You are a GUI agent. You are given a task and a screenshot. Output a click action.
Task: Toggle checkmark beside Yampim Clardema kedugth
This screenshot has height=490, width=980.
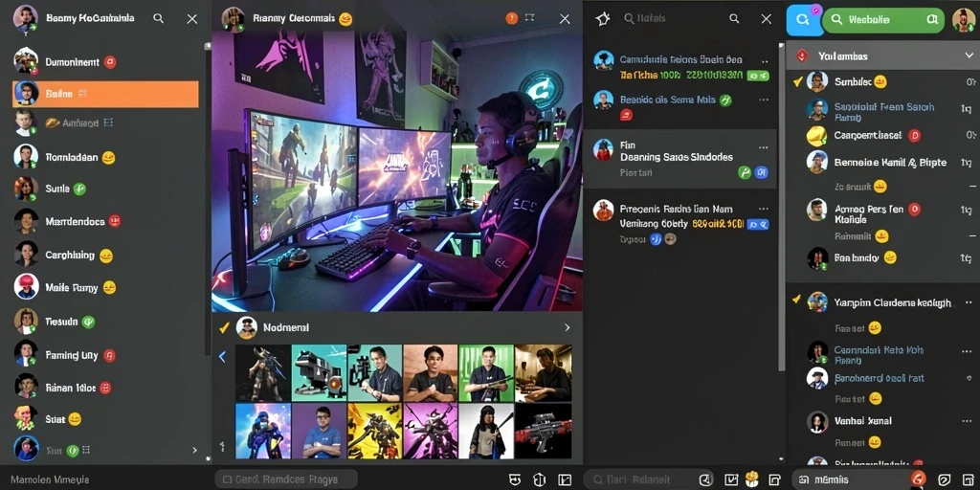point(796,300)
